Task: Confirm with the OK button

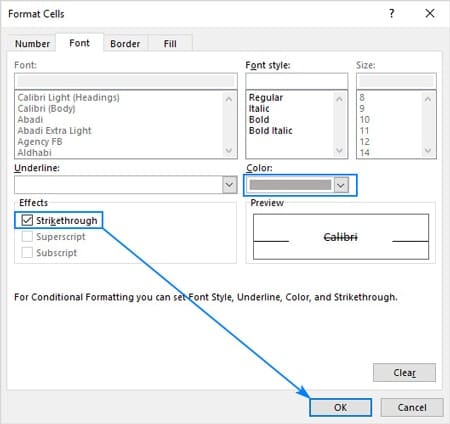Action: coord(340,407)
